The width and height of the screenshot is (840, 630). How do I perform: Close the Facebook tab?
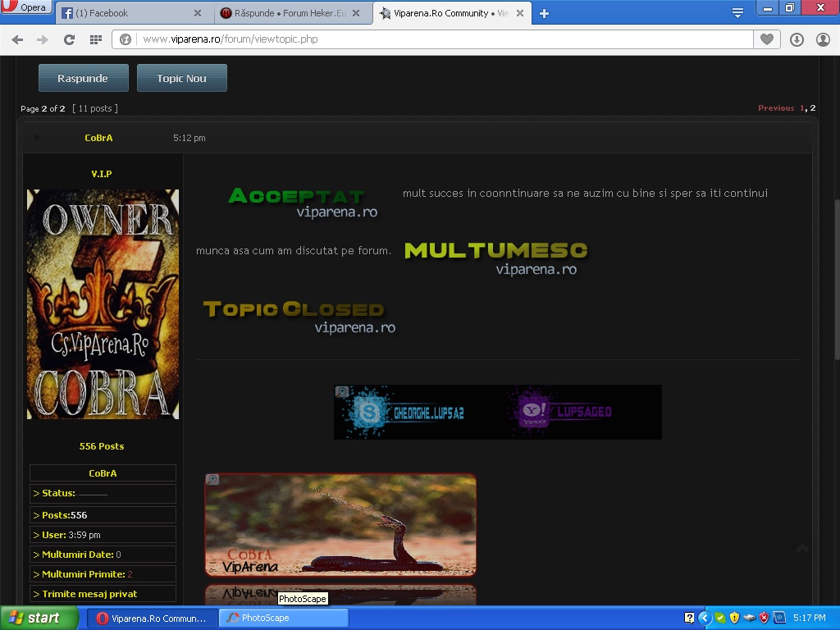pyautogui.click(x=198, y=13)
